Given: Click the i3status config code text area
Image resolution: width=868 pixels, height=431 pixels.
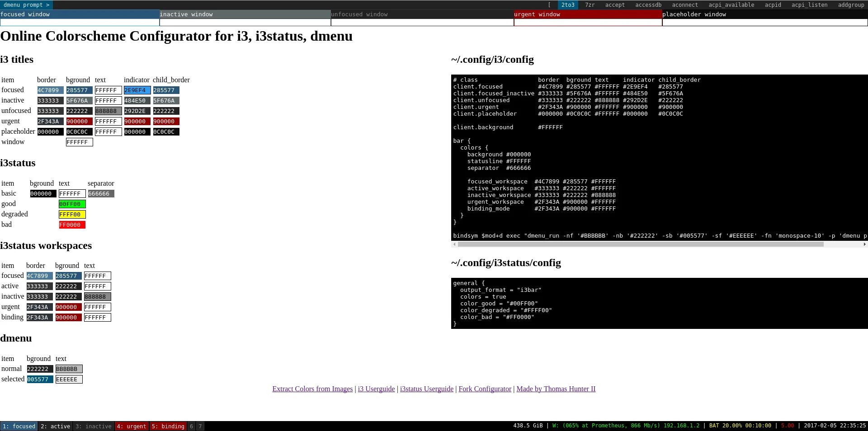Looking at the screenshot, I should pyautogui.click(x=660, y=303).
